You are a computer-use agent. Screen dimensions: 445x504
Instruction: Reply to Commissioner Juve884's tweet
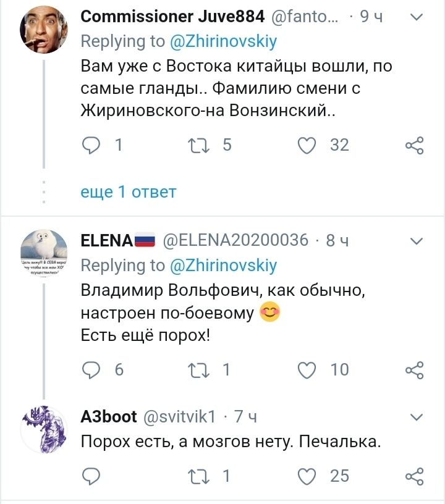91,145
